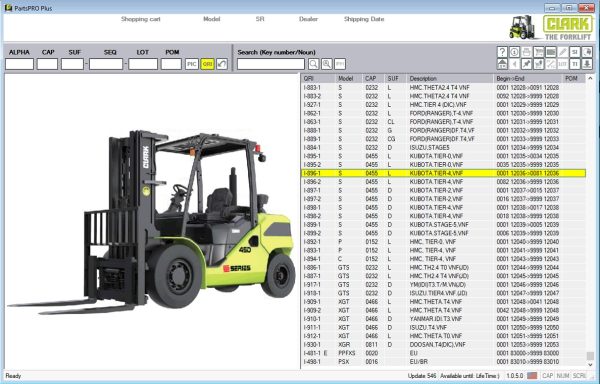Click the TI toolbar button
600x384 pixels.
pos(575,64)
